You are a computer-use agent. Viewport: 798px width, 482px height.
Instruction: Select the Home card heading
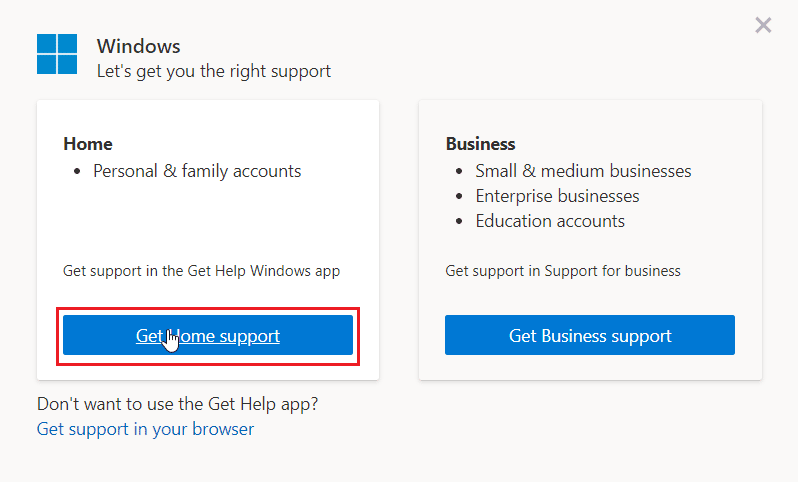88,144
